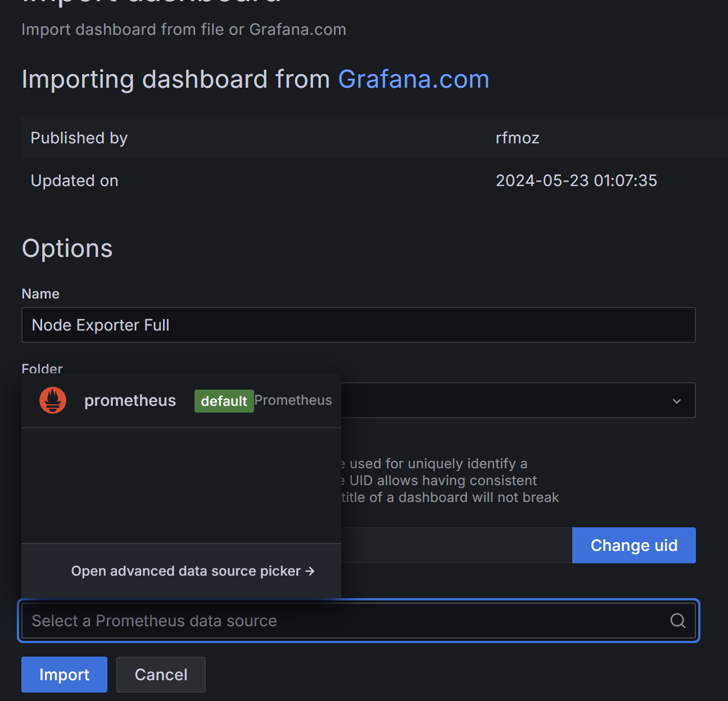Click the Select a Prometheus data source input
This screenshot has width=728, height=701.
click(359, 621)
